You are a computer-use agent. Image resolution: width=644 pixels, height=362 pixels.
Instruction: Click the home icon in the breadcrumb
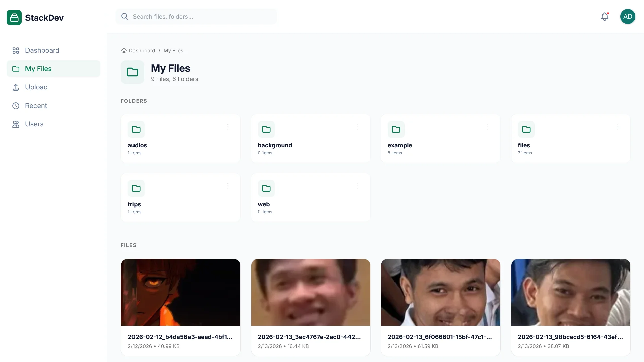coord(124,50)
